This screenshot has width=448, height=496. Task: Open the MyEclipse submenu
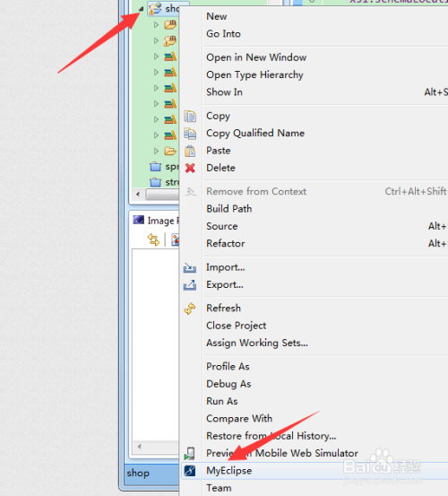pos(229,471)
